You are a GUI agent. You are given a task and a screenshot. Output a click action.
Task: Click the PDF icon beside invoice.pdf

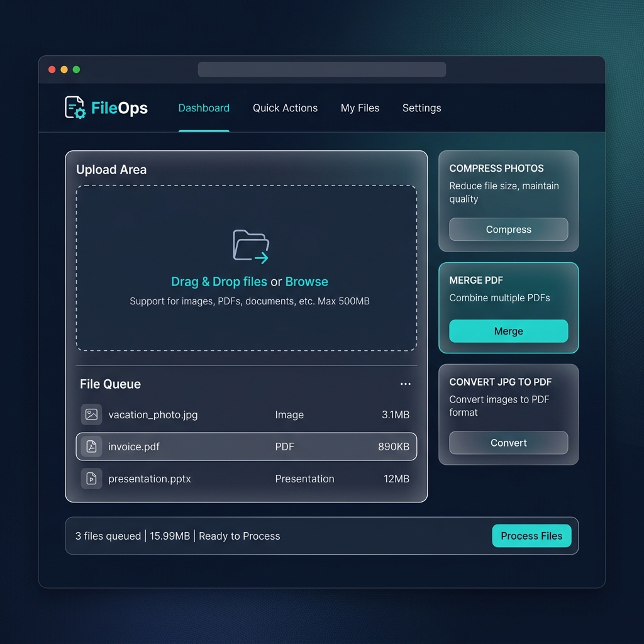coord(91,447)
